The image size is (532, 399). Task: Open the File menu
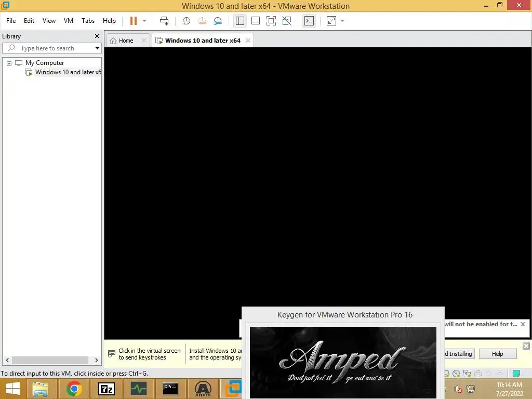pos(11,21)
